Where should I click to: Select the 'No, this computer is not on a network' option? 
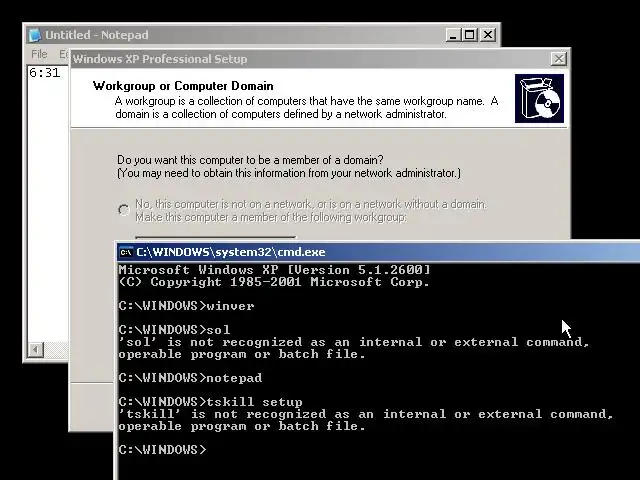[x=124, y=210]
